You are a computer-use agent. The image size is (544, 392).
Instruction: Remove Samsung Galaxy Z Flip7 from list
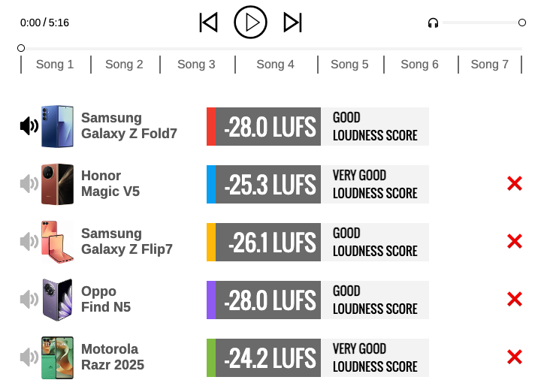515,242
